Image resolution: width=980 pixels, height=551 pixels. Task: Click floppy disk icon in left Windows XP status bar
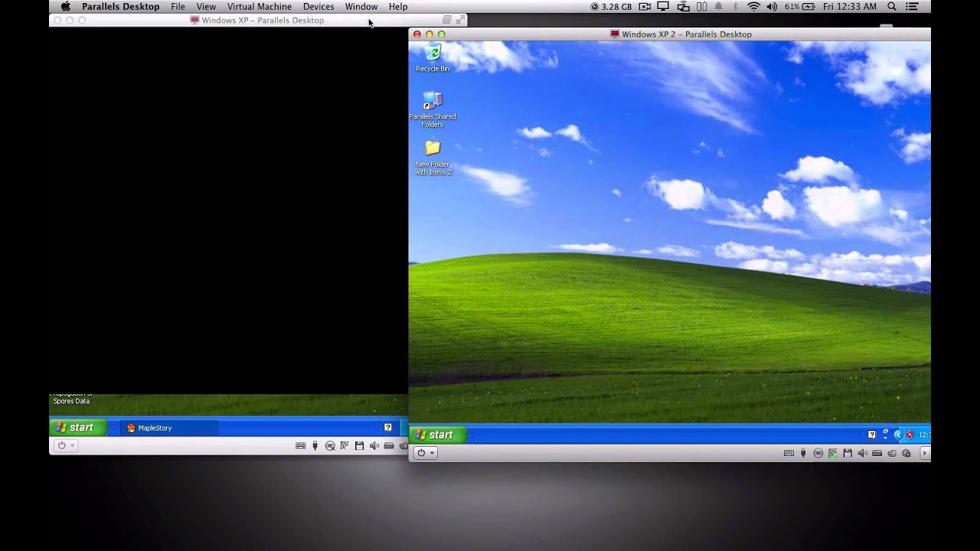[359, 445]
